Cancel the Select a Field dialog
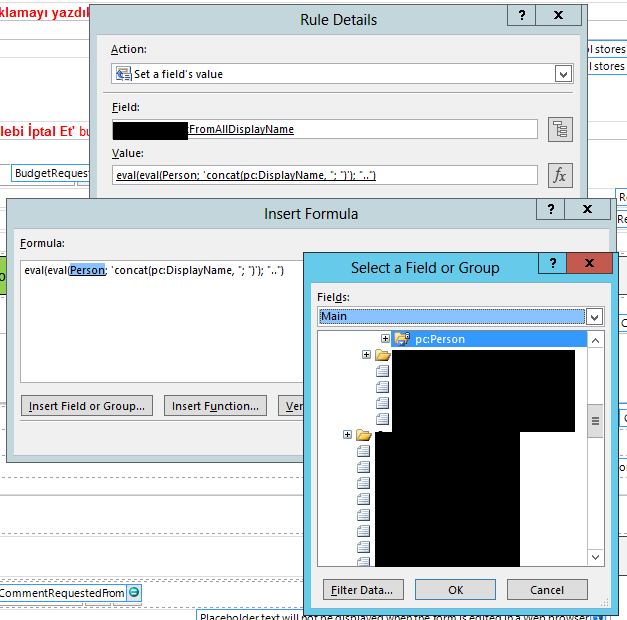The height and width of the screenshot is (620, 627). [x=547, y=589]
